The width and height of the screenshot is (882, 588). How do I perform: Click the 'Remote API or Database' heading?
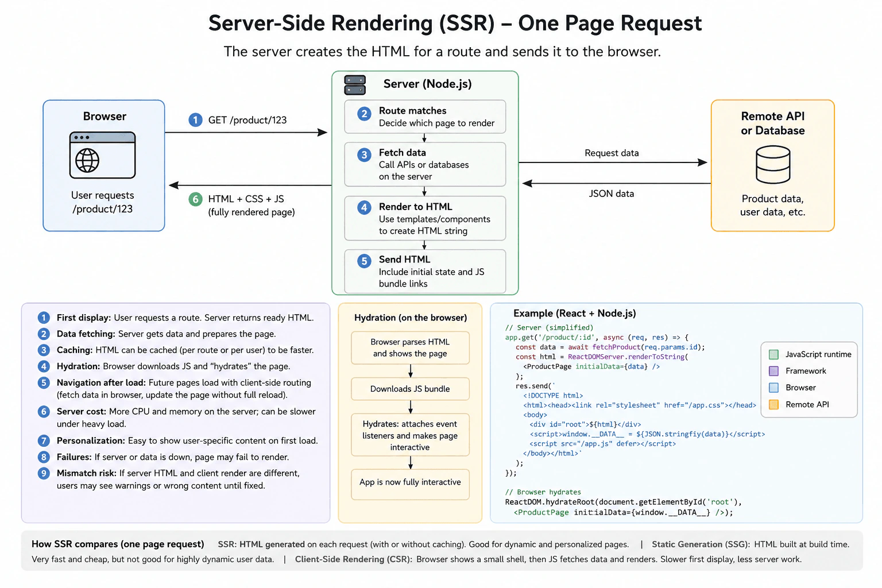coord(772,123)
